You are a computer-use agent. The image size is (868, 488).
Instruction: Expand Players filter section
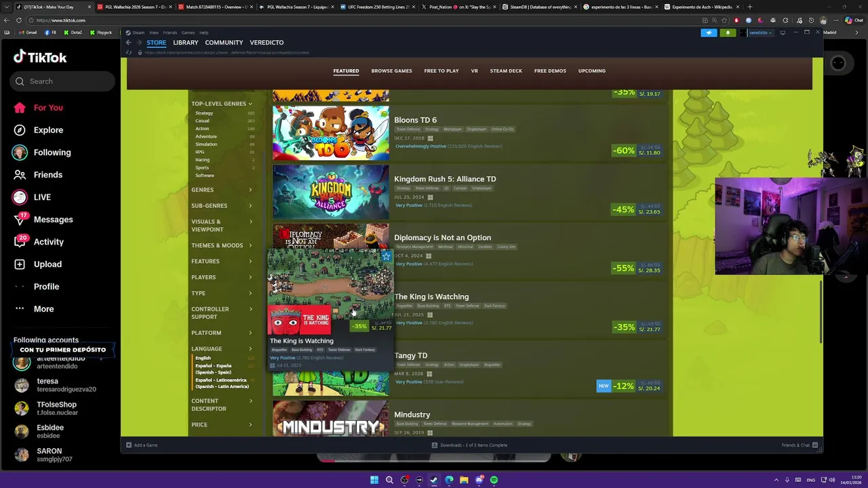coord(222,277)
